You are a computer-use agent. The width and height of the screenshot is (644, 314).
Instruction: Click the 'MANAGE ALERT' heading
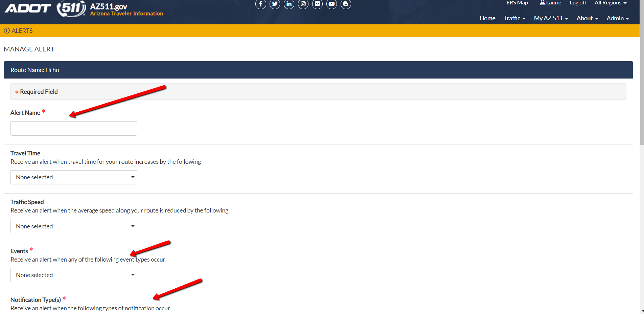29,49
